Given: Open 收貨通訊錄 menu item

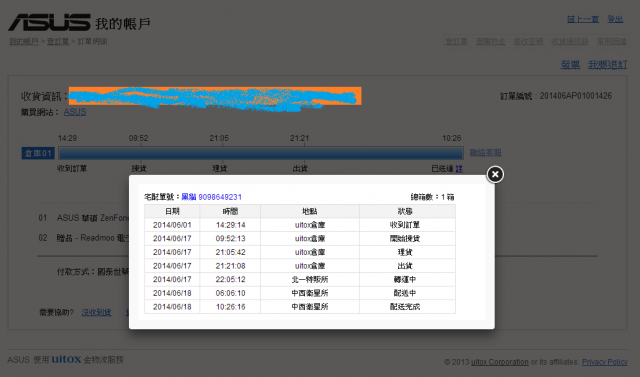Looking at the screenshot, I should (570, 42).
